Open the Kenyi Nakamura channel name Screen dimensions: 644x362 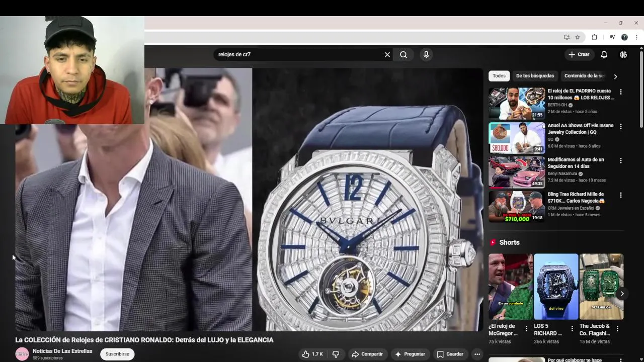click(x=562, y=173)
